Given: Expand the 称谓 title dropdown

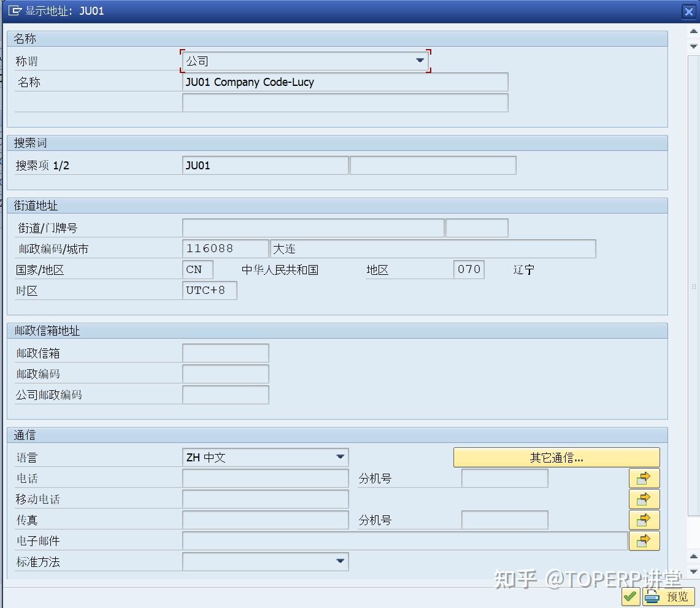Looking at the screenshot, I should coord(420,60).
